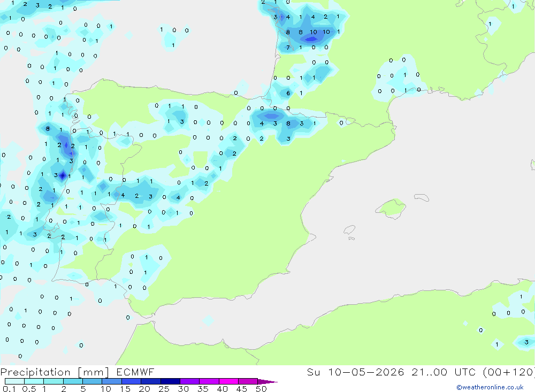
Task: Click the '45' legend scale label
Action: (242, 389)
